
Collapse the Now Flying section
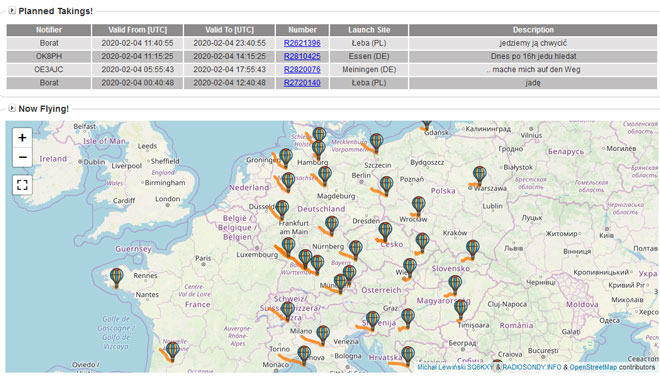[x=12, y=108]
